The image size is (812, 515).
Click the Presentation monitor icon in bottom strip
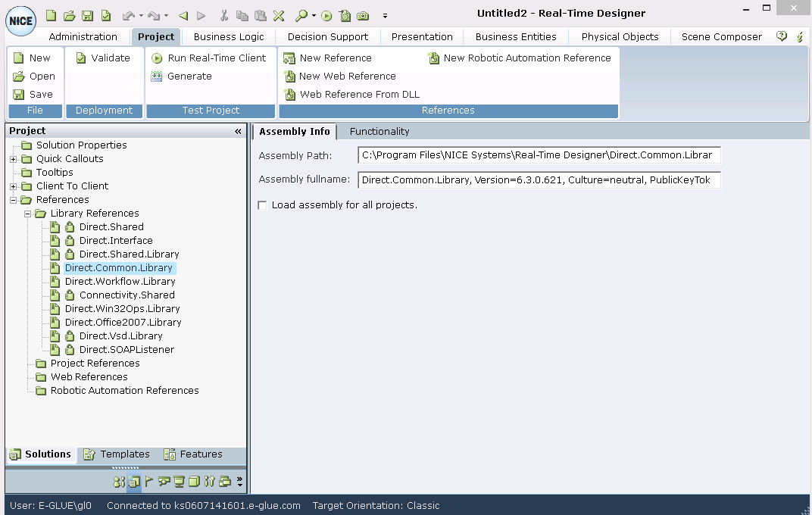point(180,482)
